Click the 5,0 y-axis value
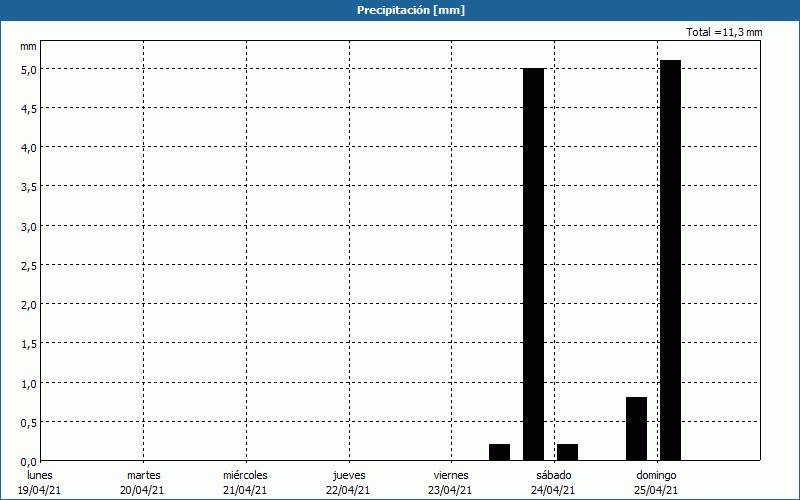This screenshot has width=800, height=500. (x=29, y=69)
